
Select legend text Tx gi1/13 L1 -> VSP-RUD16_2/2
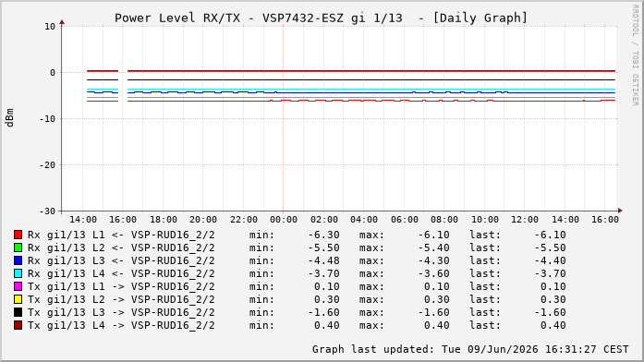tap(121, 287)
